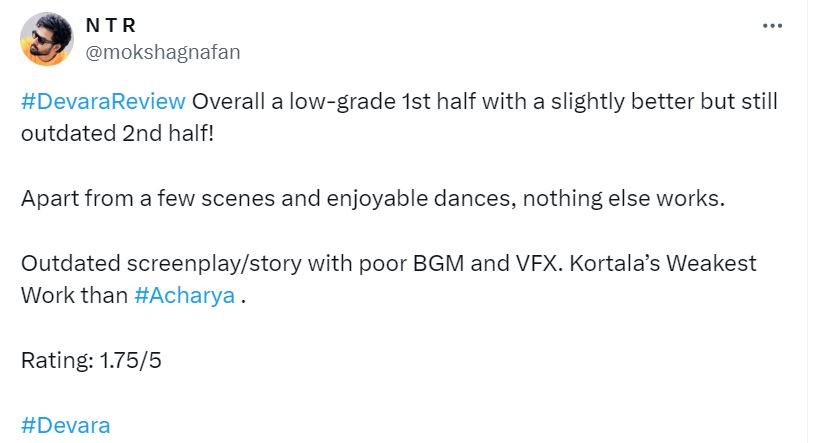Open the @mokshagnafan handle link

[163, 52]
